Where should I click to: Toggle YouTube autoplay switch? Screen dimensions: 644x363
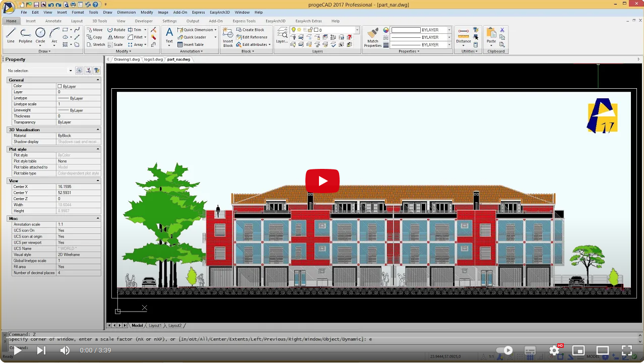[504, 350]
